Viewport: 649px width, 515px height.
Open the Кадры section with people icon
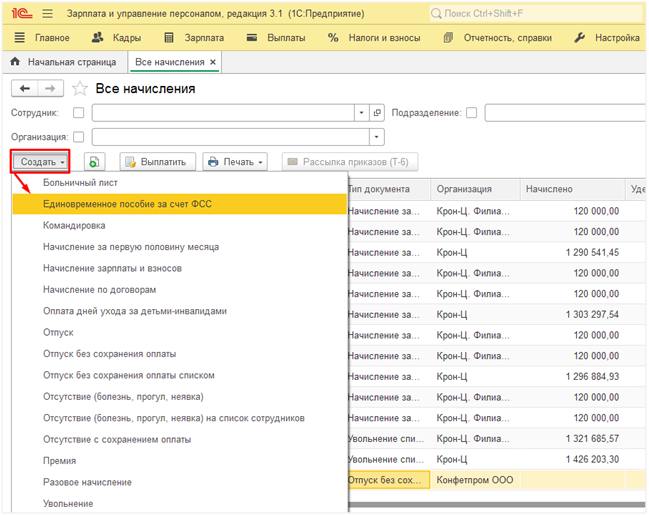(x=116, y=38)
